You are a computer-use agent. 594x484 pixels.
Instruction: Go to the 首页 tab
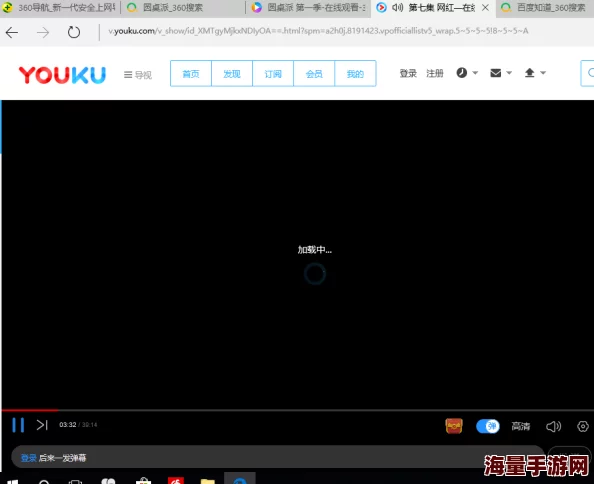(191, 73)
